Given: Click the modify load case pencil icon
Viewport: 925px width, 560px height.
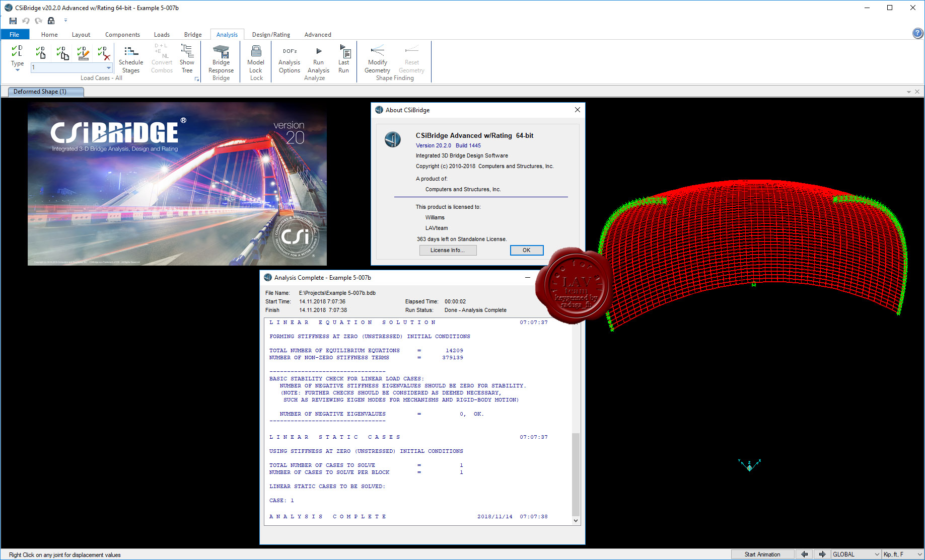Looking at the screenshot, I should pos(84,52).
